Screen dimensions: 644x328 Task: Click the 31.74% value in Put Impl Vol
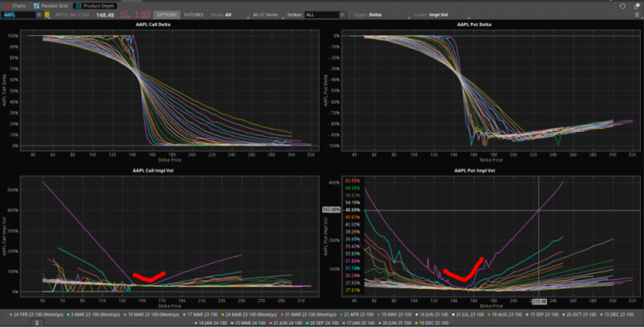(x=352, y=269)
